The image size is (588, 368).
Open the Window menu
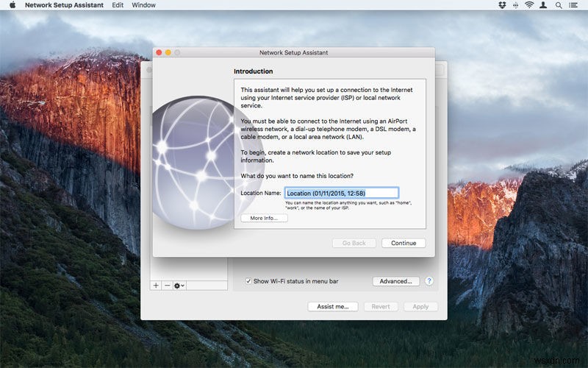pyautogui.click(x=143, y=5)
